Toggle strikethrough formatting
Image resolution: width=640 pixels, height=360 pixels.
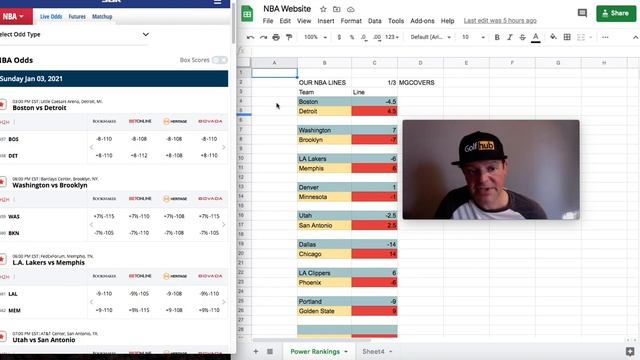[x=522, y=37]
